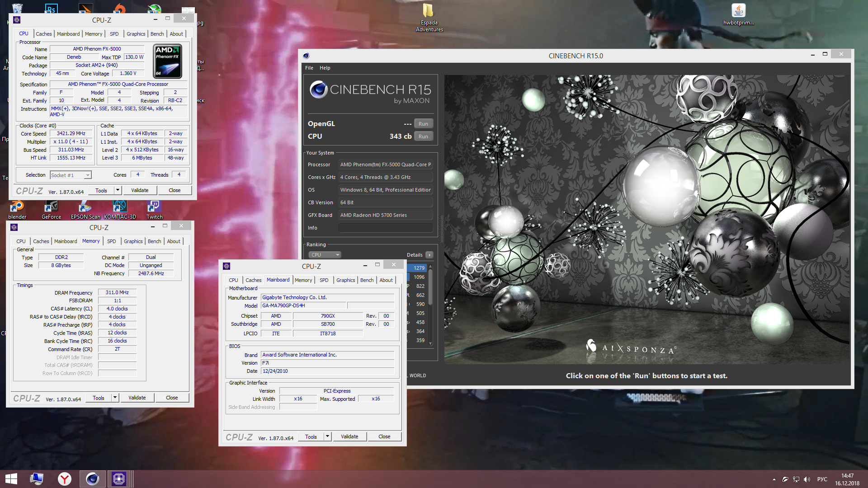
Task: Click Tools button in Mainboard CPU-Z
Action: (311, 436)
